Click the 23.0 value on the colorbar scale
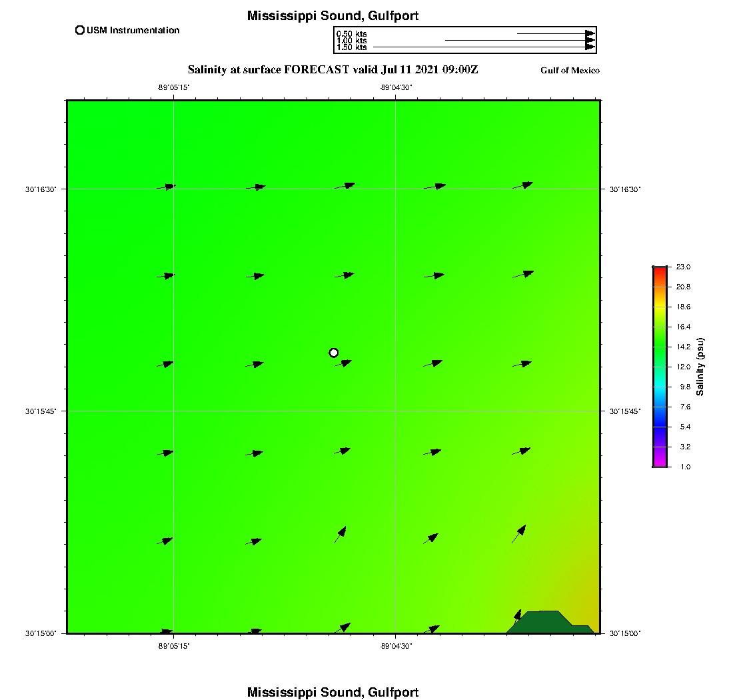 coord(683,267)
